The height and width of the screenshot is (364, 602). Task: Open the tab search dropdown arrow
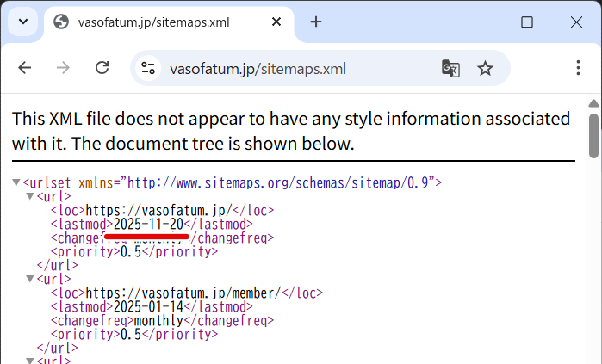point(23,22)
